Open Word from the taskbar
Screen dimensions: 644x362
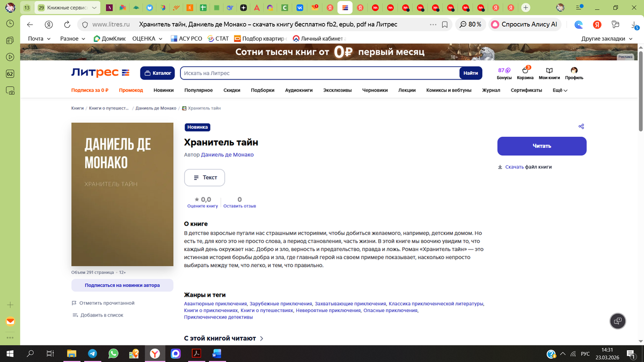(x=217, y=354)
